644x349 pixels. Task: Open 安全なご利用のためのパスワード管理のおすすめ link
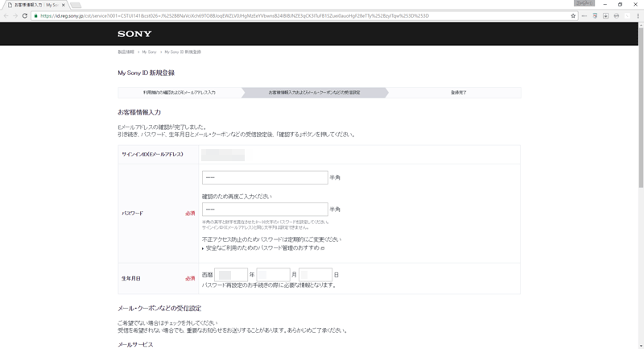pyautogui.click(x=263, y=248)
